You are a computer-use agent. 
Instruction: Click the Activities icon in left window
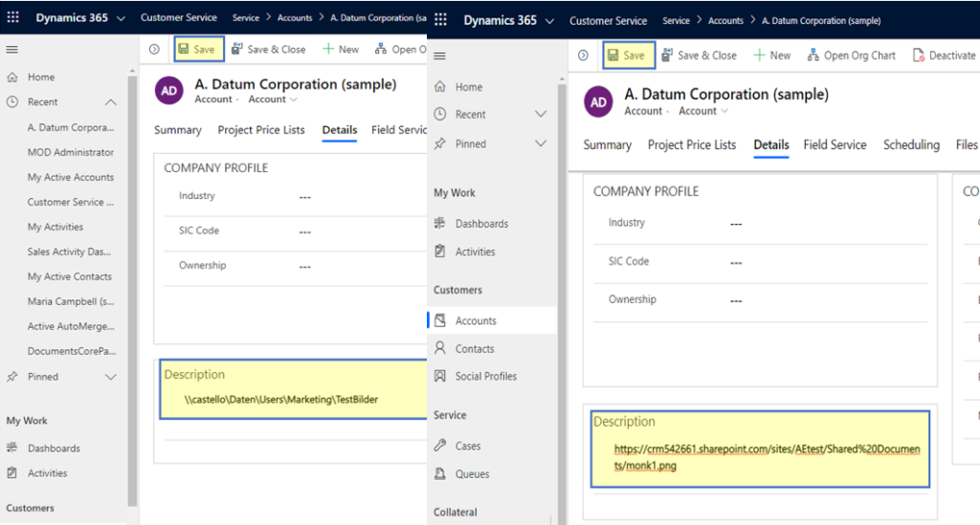pos(11,472)
